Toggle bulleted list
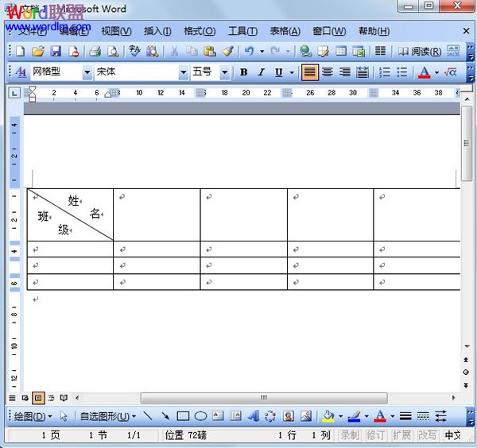The width and height of the screenshot is (477, 448). coord(402,72)
